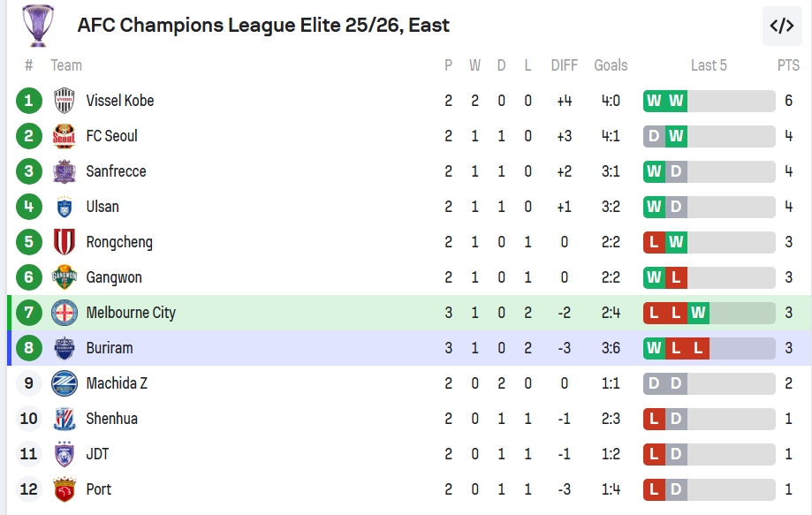Click the embed code icon button
This screenshot has height=515, width=812.
[x=782, y=26]
